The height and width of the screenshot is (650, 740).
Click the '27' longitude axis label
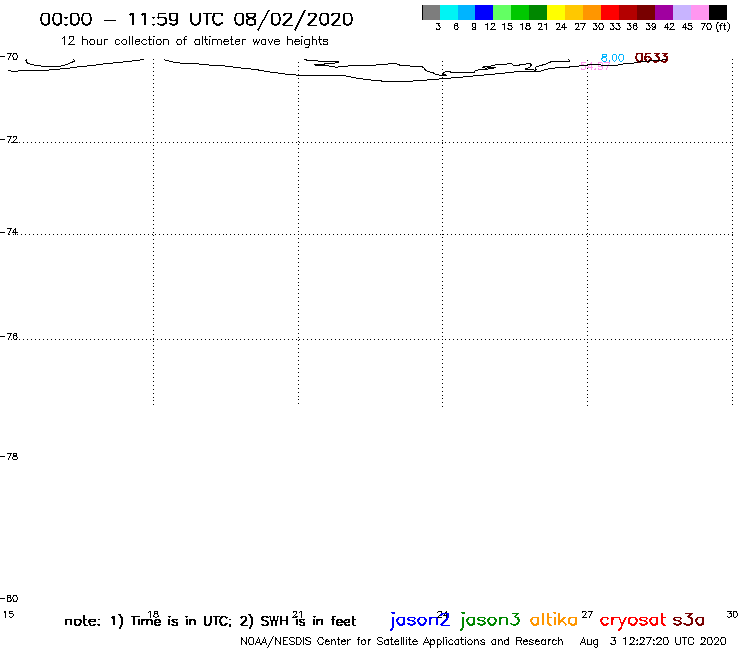tap(587, 614)
